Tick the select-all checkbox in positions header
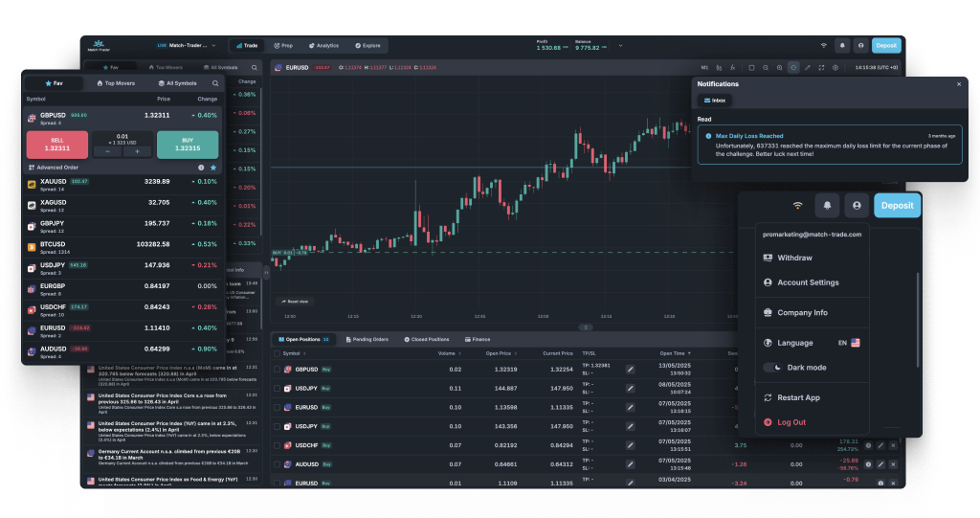Viewport: 980px width, 518px height. coord(278,353)
